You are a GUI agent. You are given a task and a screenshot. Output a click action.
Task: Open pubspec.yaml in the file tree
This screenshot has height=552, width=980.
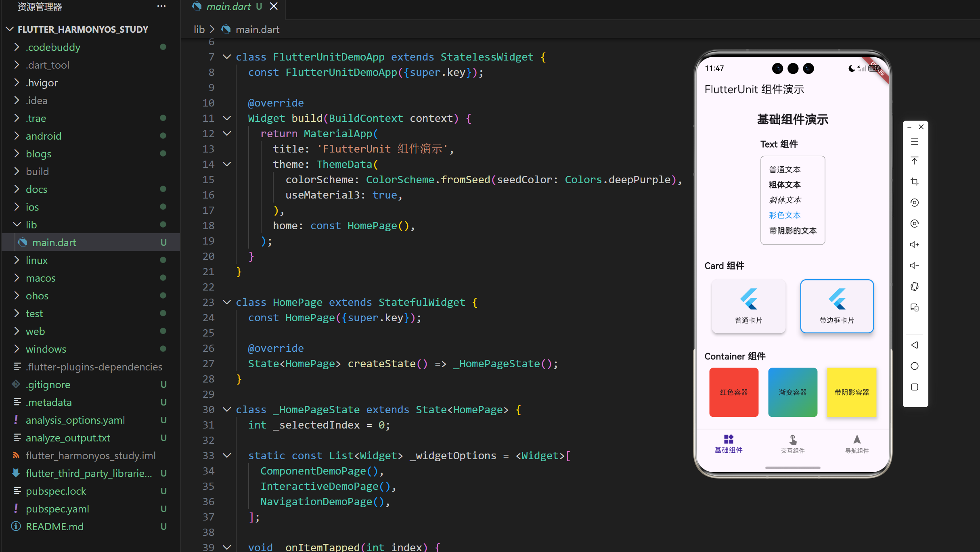point(57,509)
